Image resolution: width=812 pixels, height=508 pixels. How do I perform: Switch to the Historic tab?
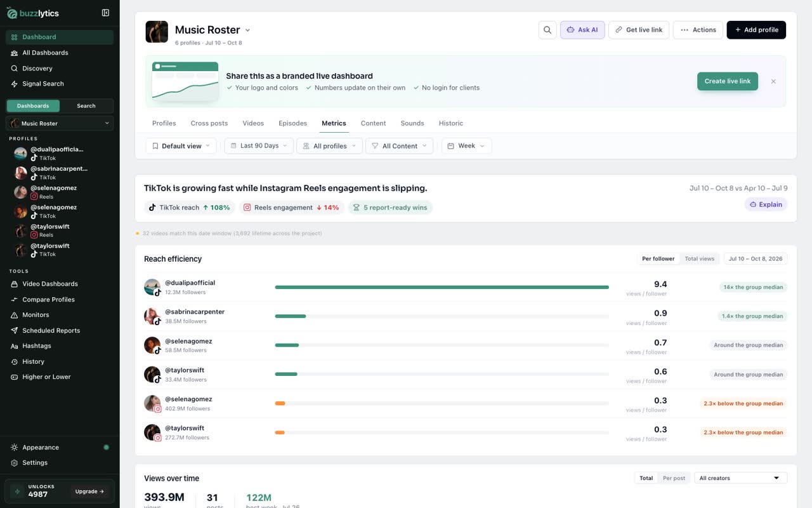pos(451,123)
